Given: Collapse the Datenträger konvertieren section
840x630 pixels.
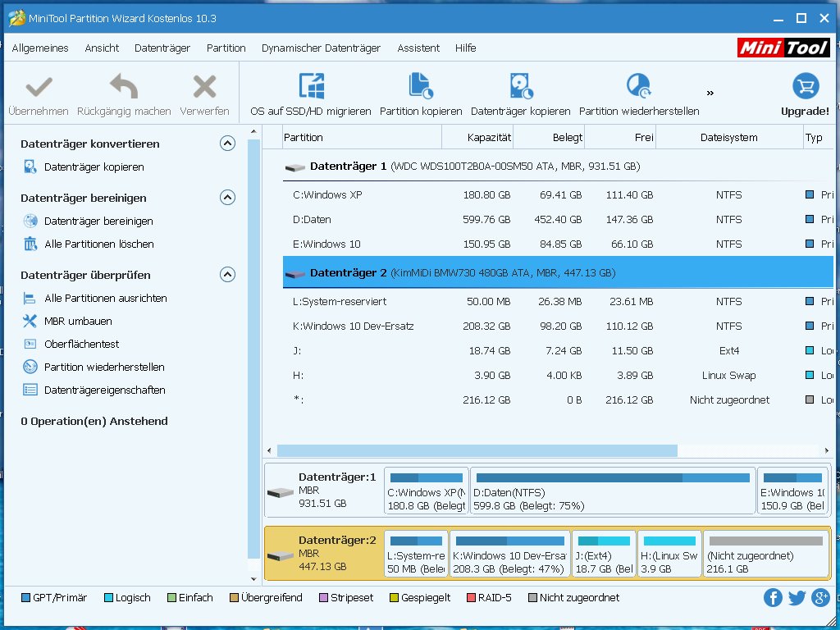Looking at the screenshot, I should point(228,144).
